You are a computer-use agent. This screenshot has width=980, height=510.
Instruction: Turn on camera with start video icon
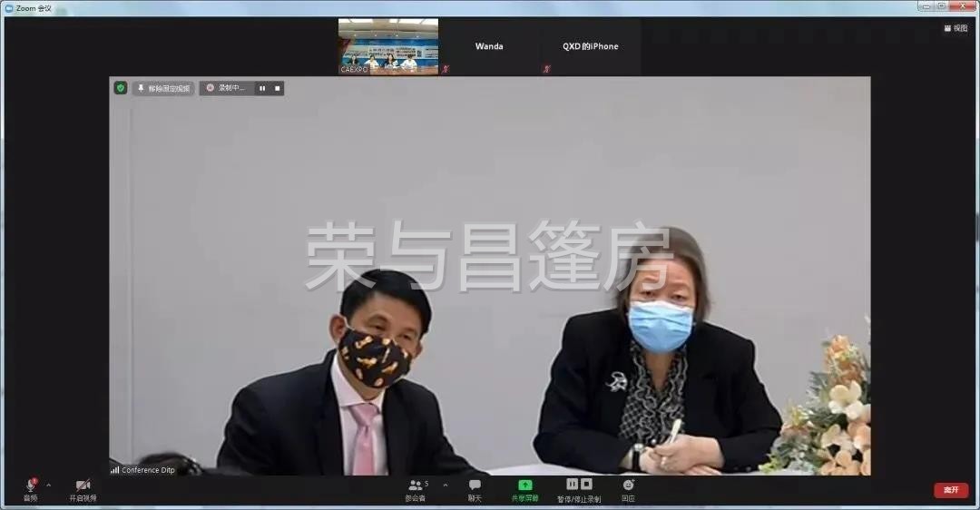tap(83, 486)
